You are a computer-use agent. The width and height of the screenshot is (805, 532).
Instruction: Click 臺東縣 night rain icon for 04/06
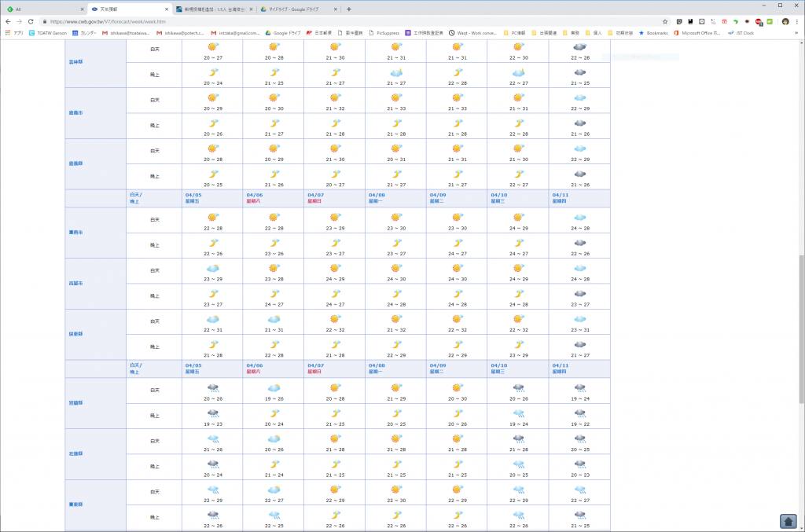point(274,515)
